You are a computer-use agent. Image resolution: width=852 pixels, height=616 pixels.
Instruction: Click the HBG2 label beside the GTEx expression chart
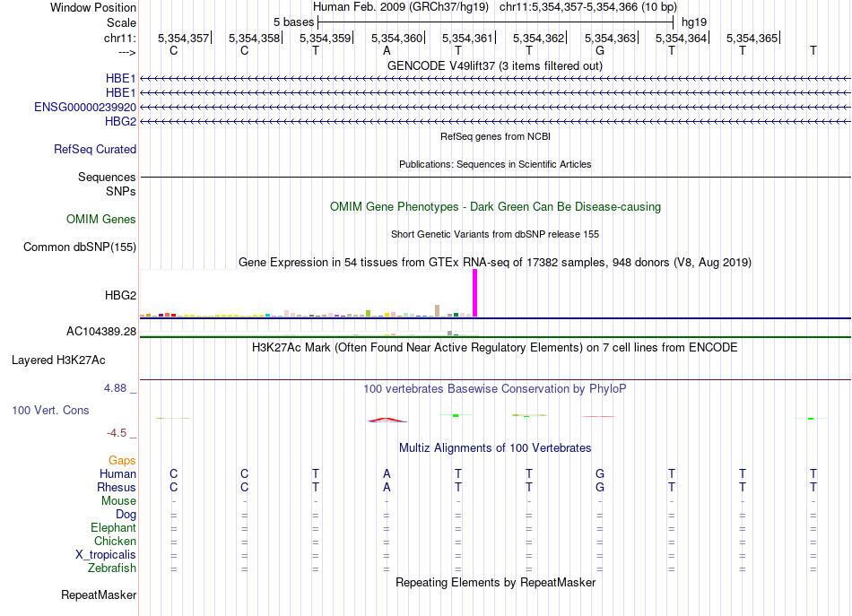(x=121, y=295)
